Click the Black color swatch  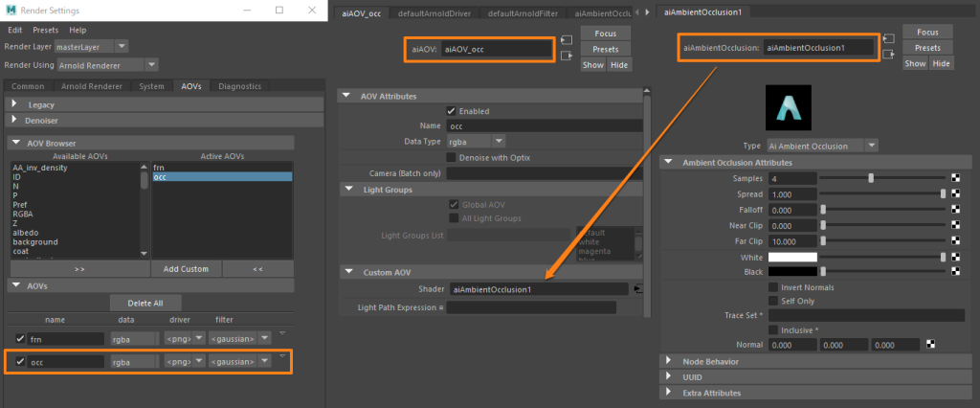click(792, 271)
